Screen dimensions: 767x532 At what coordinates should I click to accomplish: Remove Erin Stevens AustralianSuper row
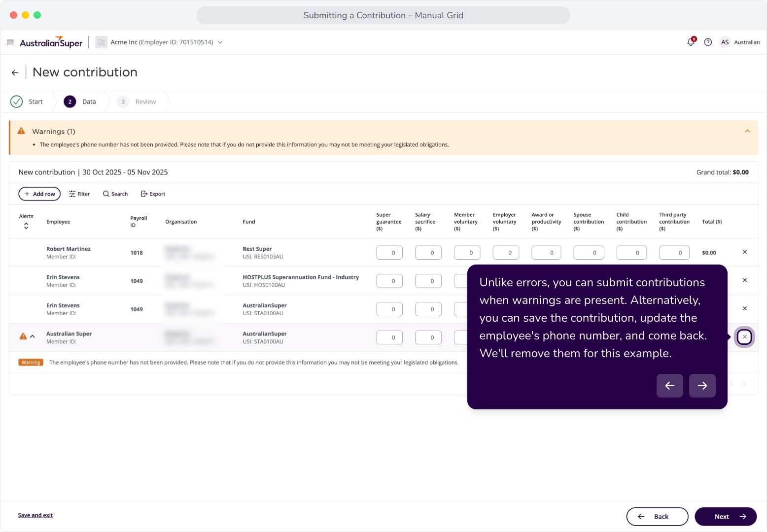pos(745,308)
